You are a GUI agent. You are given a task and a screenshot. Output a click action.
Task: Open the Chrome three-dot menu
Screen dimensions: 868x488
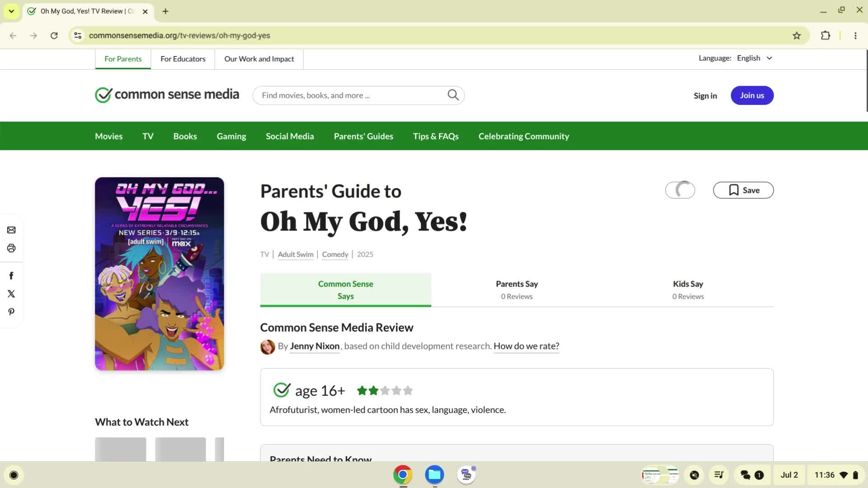[855, 35]
